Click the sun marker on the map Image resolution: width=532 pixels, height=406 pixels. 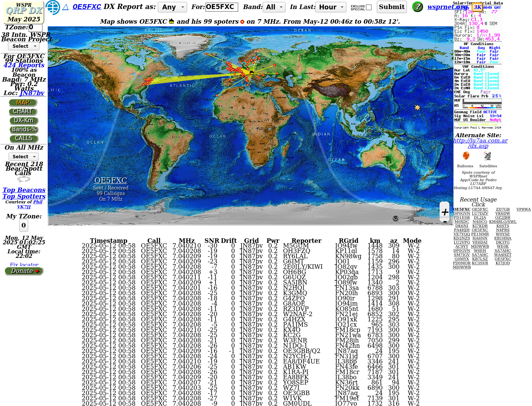tap(417, 108)
